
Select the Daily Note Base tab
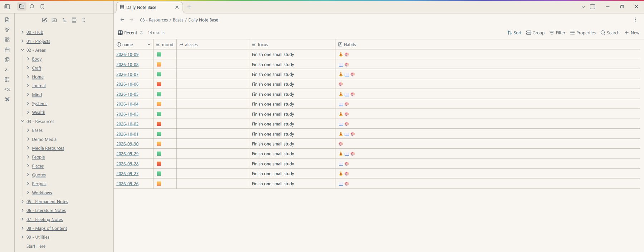[150, 7]
